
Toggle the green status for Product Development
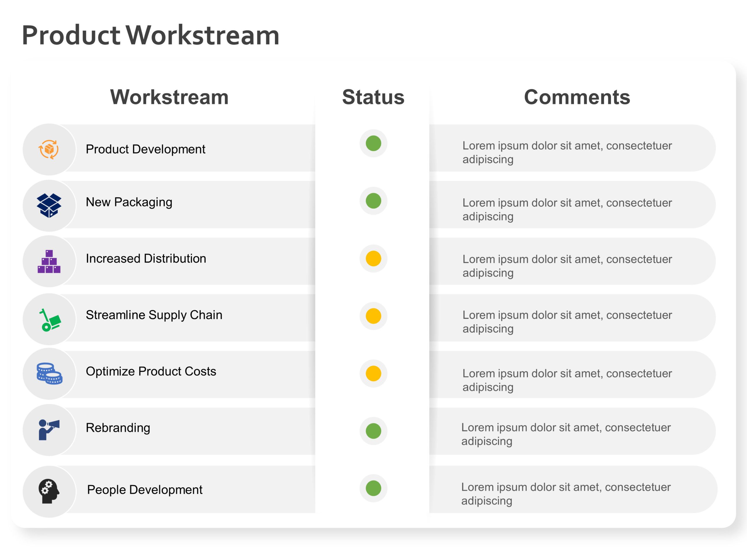click(x=373, y=143)
